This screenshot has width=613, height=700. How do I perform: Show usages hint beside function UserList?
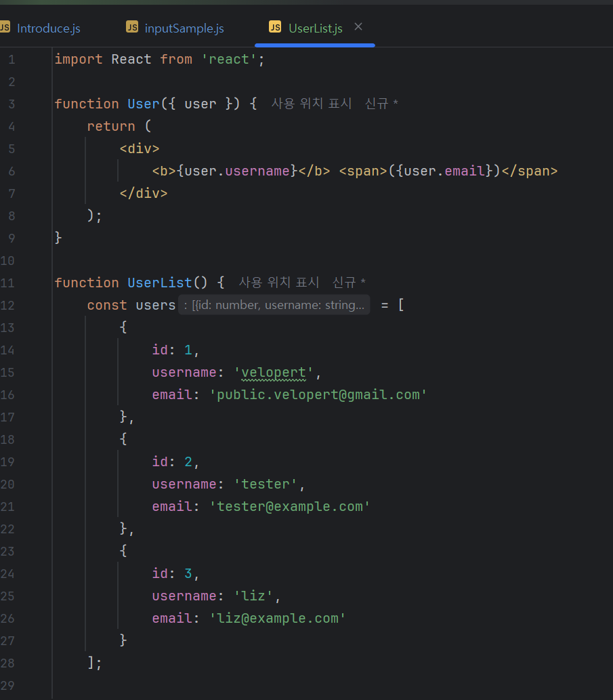point(279,282)
